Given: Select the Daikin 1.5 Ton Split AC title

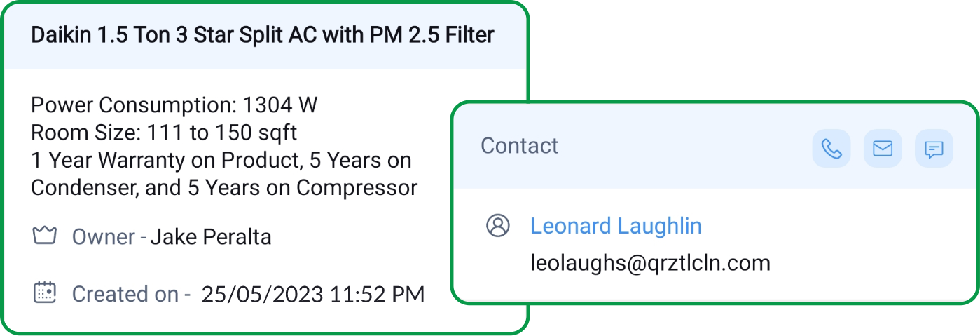Looking at the screenshot, I should (263, 35).
